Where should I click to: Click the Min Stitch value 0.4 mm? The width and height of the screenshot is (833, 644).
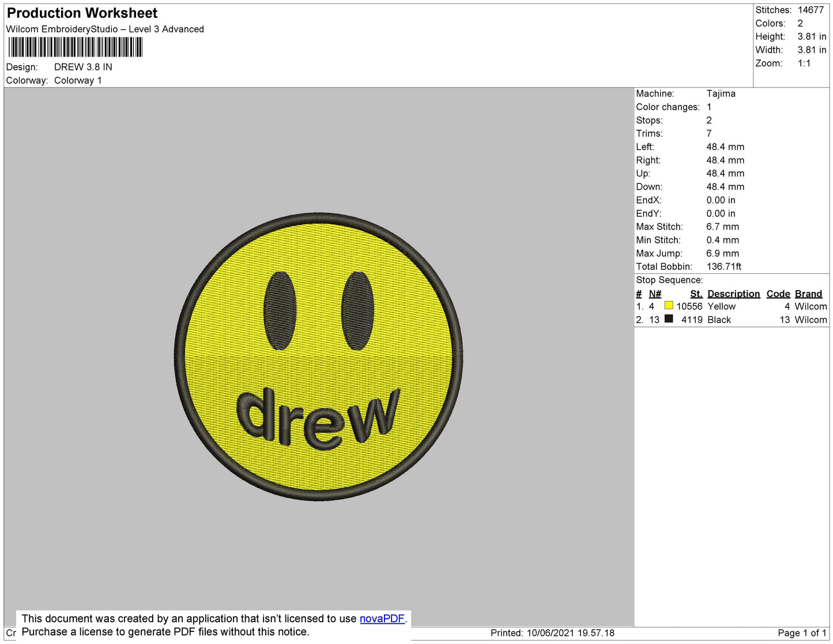click(x=722, y=240)
